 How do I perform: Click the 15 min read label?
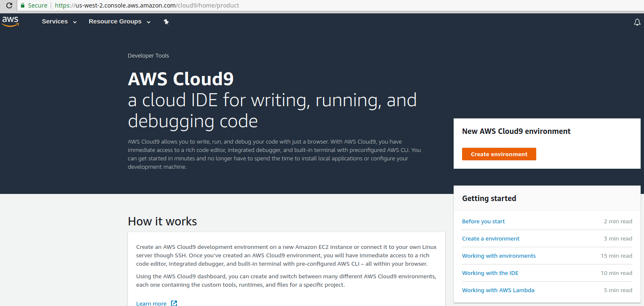616,256
